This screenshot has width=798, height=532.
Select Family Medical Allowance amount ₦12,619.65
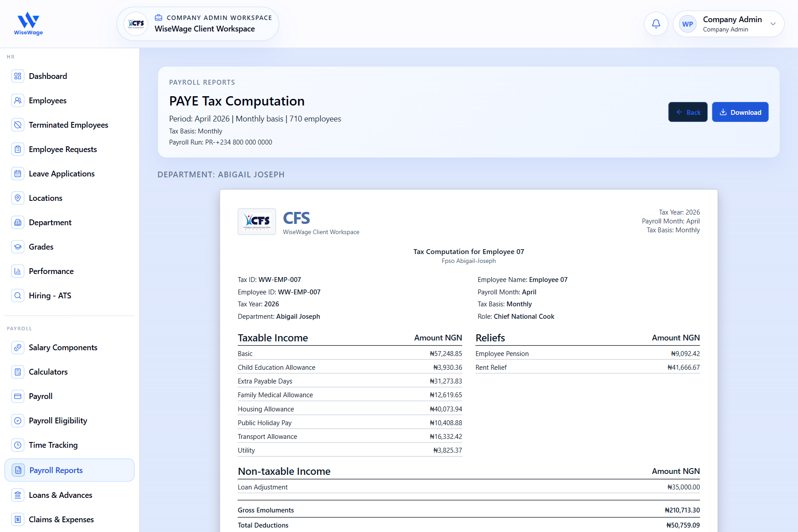click(x=446, y=395)
